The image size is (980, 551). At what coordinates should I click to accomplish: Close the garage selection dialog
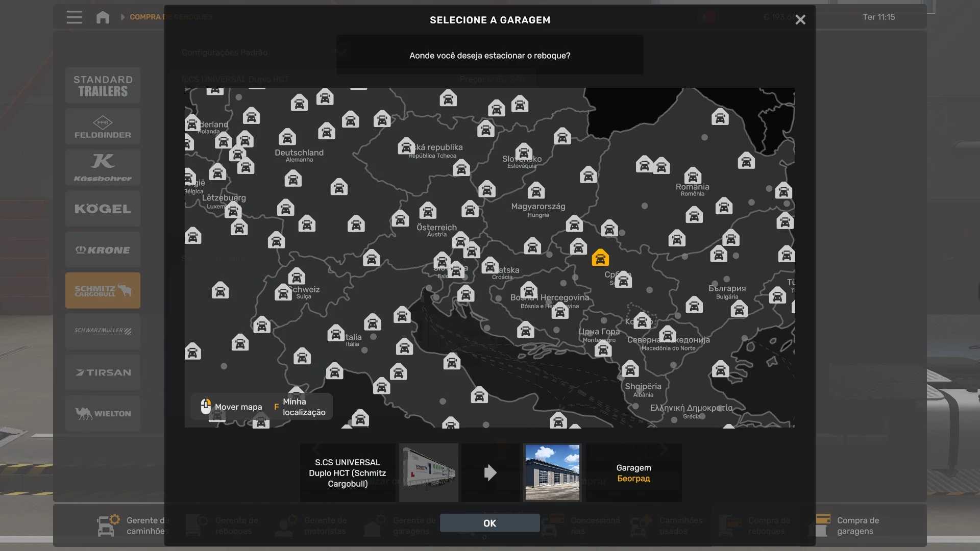800,19
